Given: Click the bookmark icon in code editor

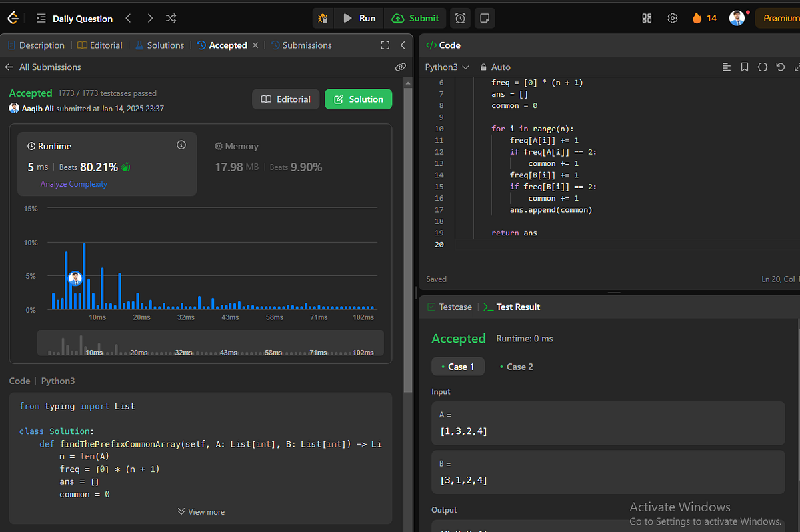Looking at the screenshot, I should click(745, 67).
